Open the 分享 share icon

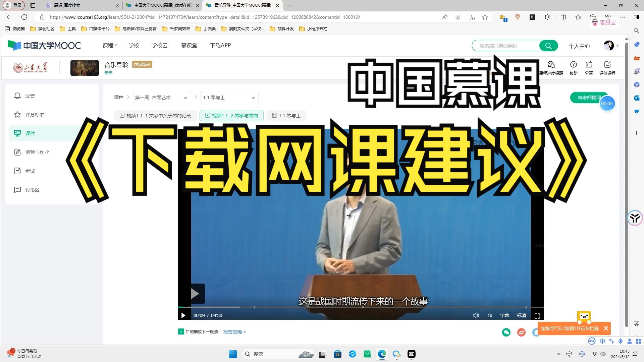(589, 68)
